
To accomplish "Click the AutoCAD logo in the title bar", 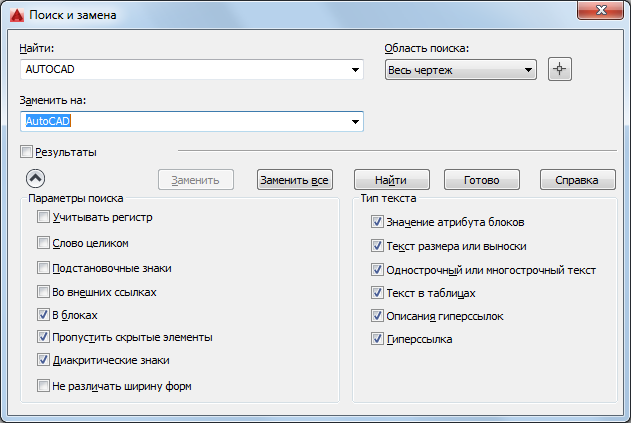I will point(16,15).
